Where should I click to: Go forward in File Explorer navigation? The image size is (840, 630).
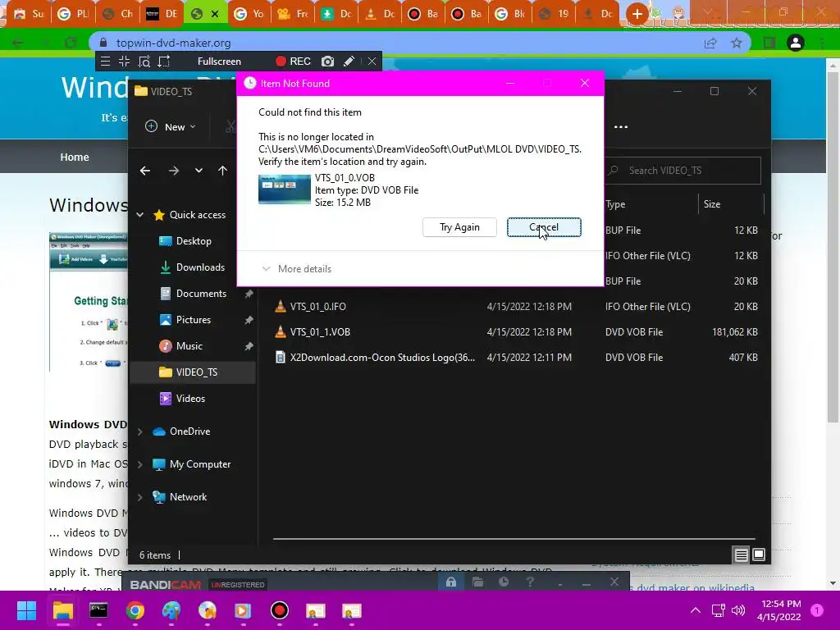(174, 171)
